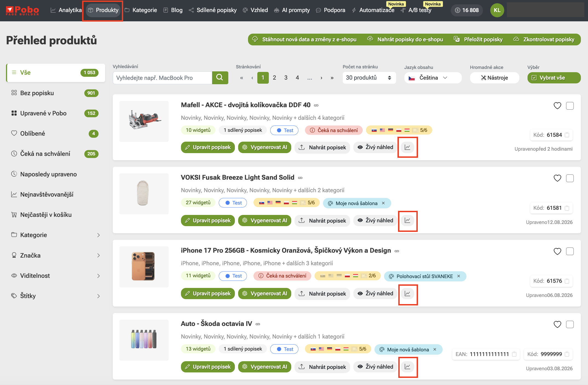This screenshot has width=588, height=385.
Task: Toggle Test status on Mafell product
Action: point(284,130)
